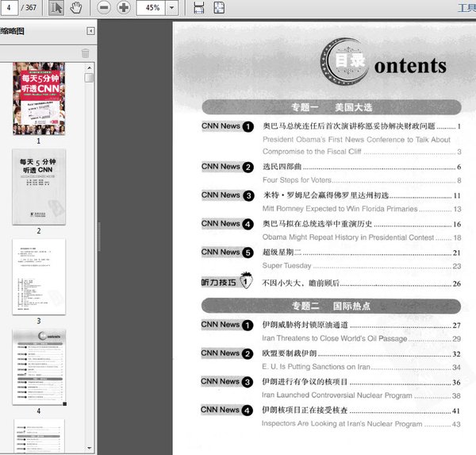The height and width of the screenshot is (455, 476).
Task: Click entry "Iran Launched Controversial Nuclear Program"
Action: tap(337, 395)
